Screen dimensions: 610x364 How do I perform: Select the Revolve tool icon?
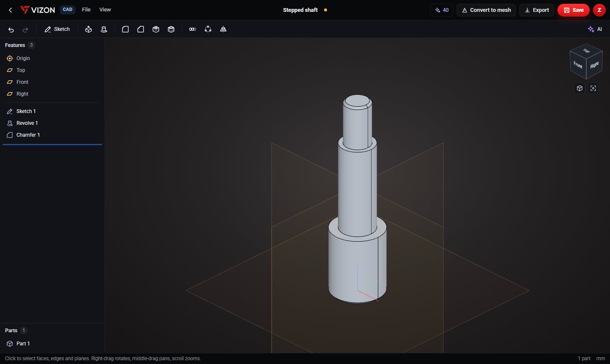pos(104,29)
